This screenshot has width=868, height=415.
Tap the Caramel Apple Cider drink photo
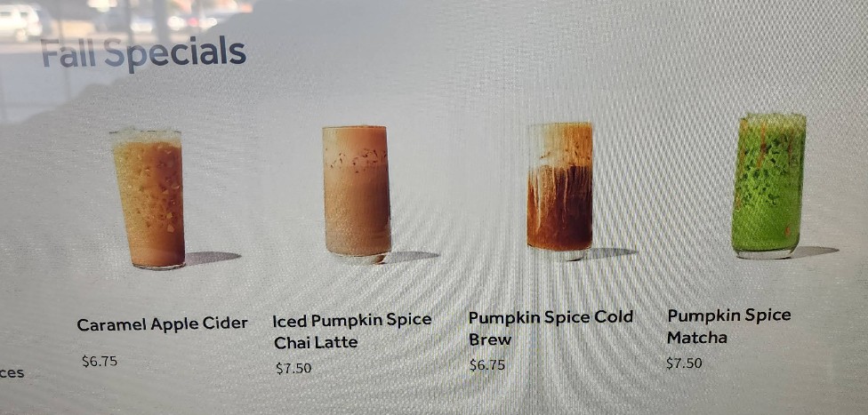(149, 199)
